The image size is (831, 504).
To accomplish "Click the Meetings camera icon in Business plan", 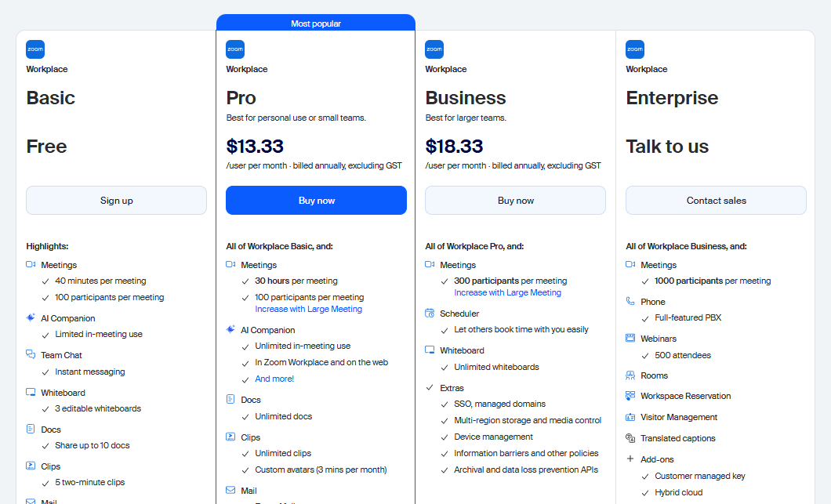I will (430, 264).
